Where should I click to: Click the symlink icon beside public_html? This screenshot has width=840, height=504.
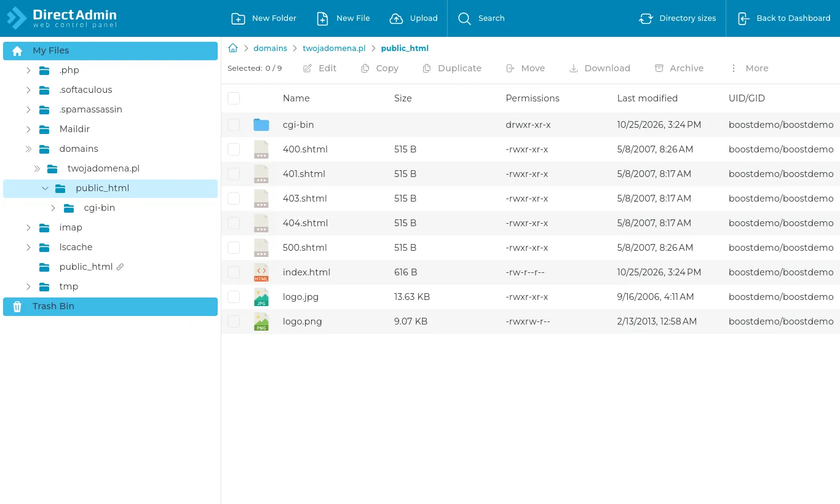[x=120, y=267]
